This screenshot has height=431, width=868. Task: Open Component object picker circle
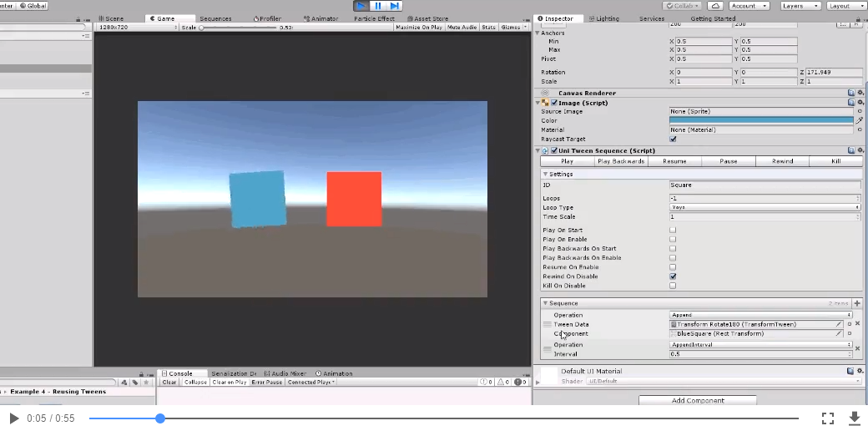tap(849, 333)
